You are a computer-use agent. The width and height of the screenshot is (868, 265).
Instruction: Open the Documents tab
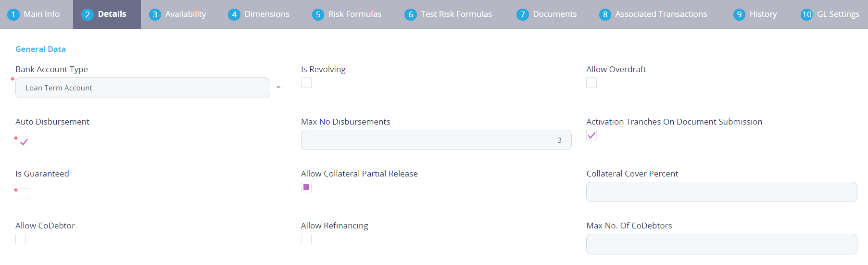click(547, 14)
